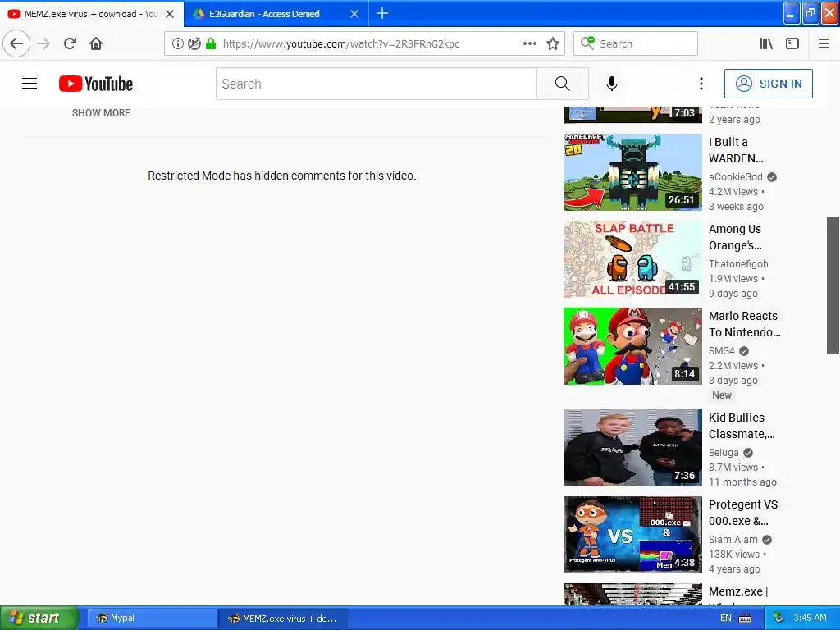Screen dimensions: 840x630
Task: Open Protegent VS 000.exe thumbnail
Action: coord(632,535)
